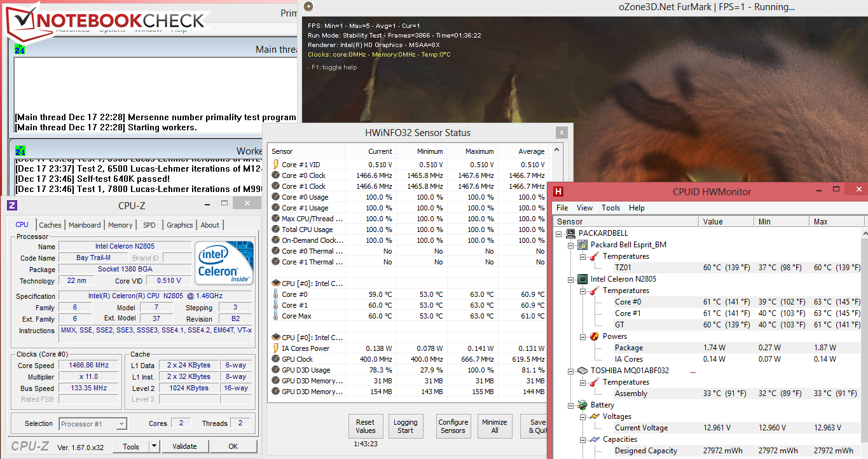Collapse the Voltages node under Battery
868x459 pixels.
582,416
